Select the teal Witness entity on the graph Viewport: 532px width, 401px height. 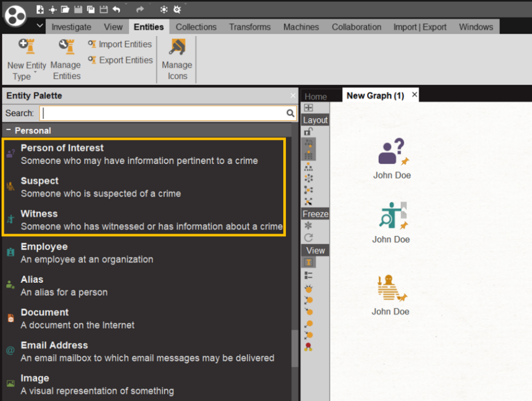[x=393, y=215]
